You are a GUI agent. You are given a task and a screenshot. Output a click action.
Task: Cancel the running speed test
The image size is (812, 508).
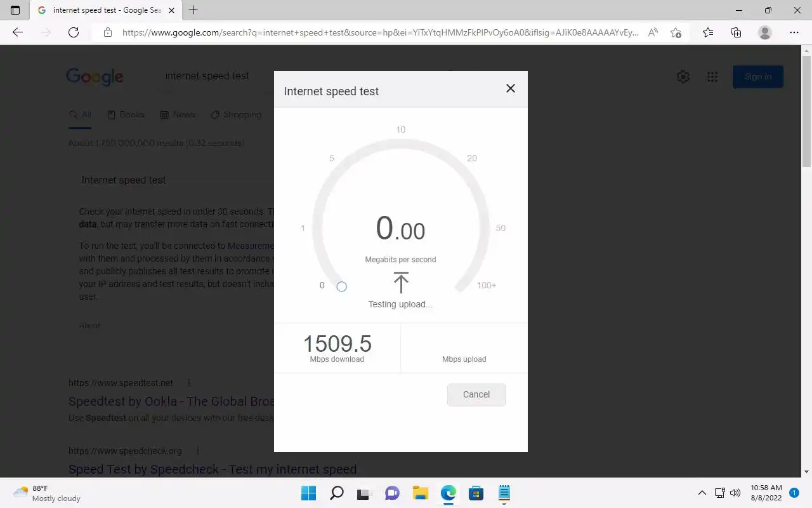tap(476, 394)
